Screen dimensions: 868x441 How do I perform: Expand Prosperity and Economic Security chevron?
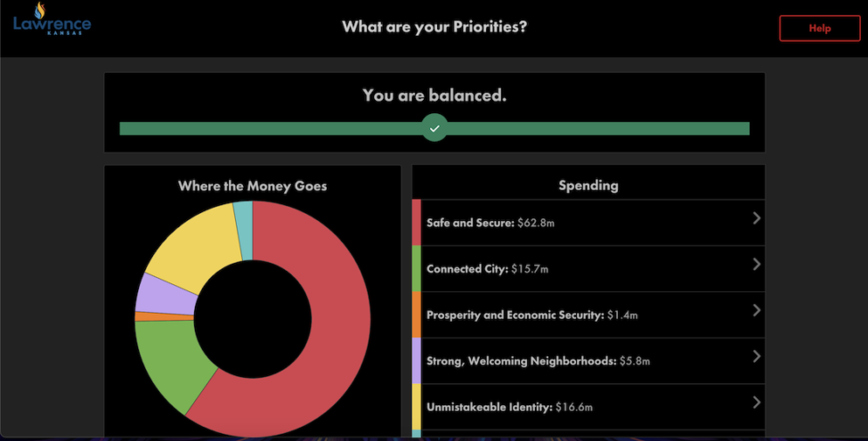[756, 310]
